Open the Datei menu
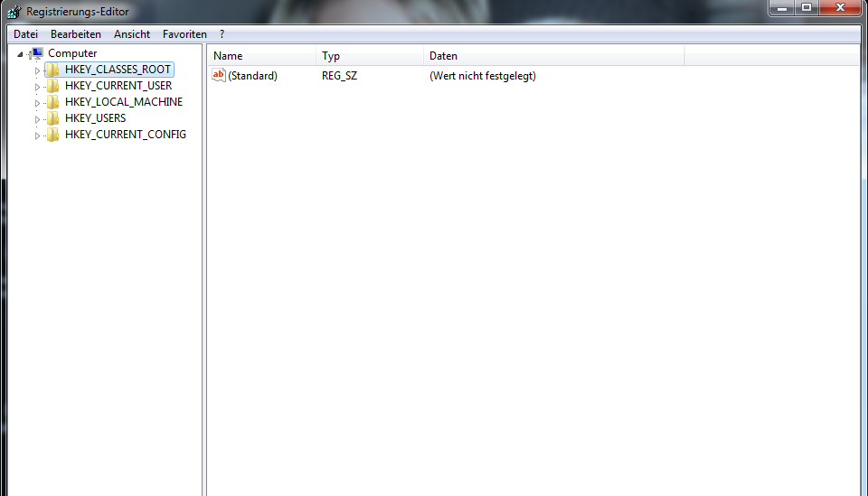The height and width of the screenshot is (496, 868). [x=26, y=34]
